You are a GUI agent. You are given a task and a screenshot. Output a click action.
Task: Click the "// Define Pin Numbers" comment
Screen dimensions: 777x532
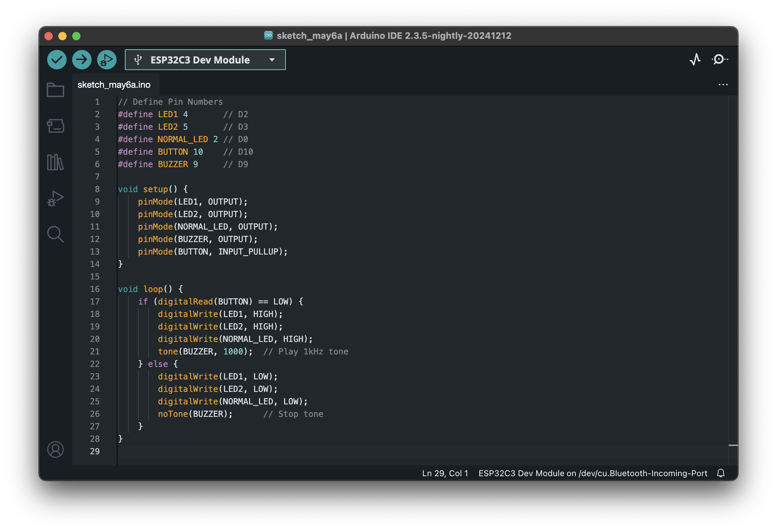pos(170,102)
